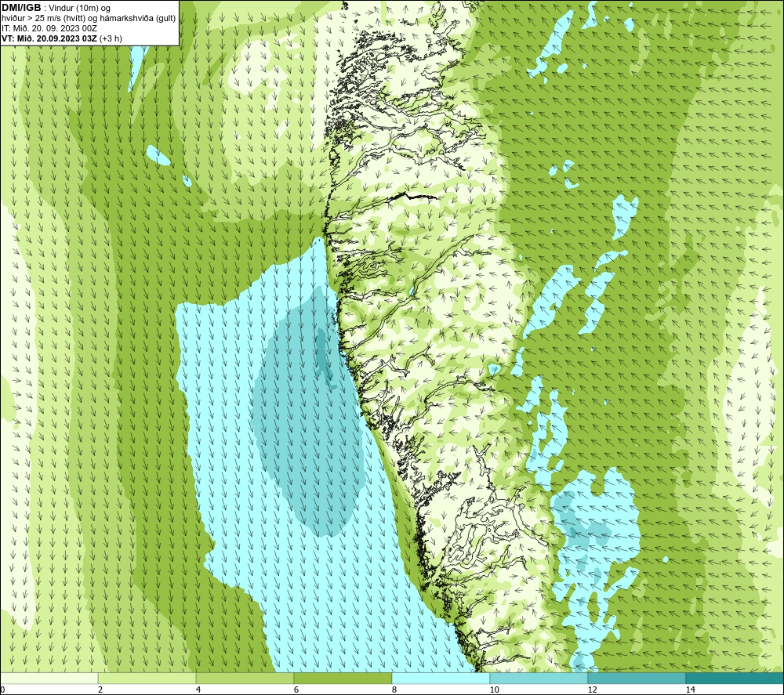Click the scale label '6'
Viewport: 784px width, 695px height.
coord(296,690)
